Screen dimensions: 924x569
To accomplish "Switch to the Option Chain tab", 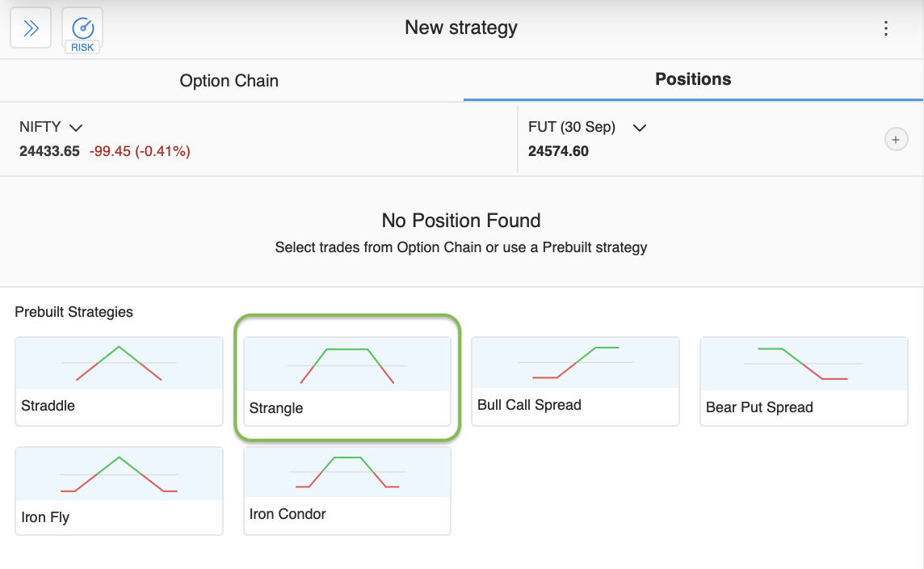I will click(x=229, y=80).
